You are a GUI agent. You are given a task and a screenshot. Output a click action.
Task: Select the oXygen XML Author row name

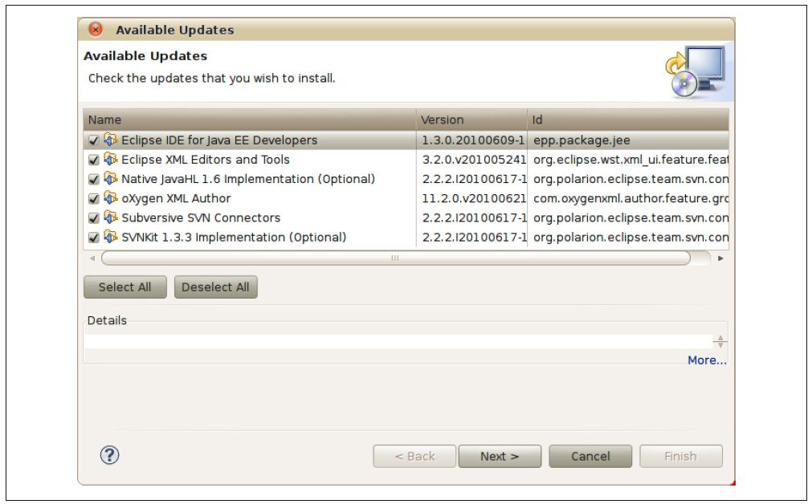(x=176, y=198)
